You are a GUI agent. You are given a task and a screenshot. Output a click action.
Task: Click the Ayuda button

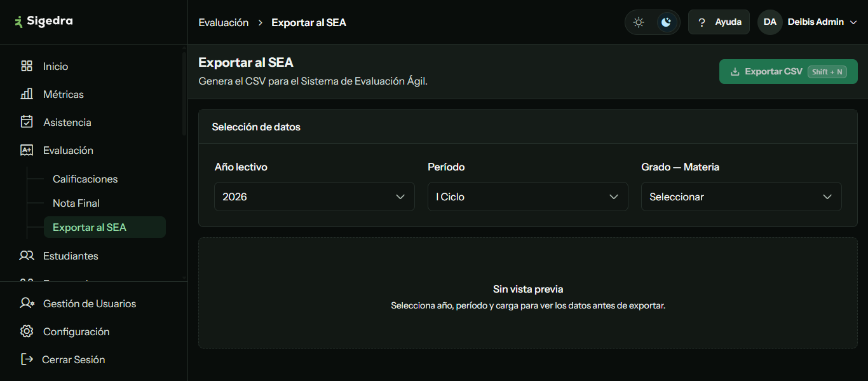(719, 22)
